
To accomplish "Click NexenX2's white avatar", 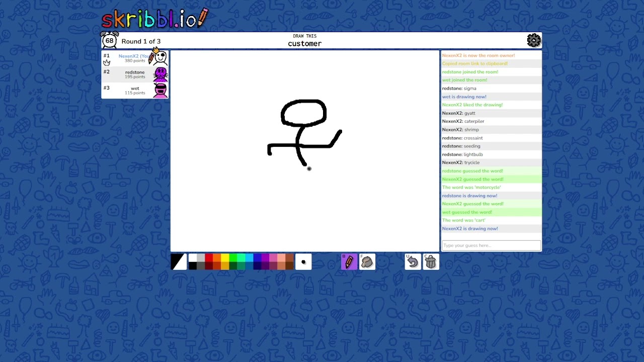I will (x=160, y=57).
